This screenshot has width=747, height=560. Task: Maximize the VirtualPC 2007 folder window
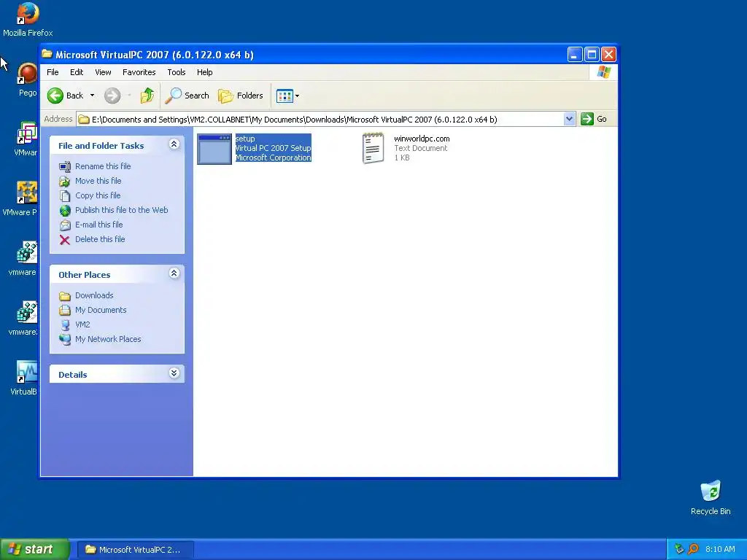592,54
